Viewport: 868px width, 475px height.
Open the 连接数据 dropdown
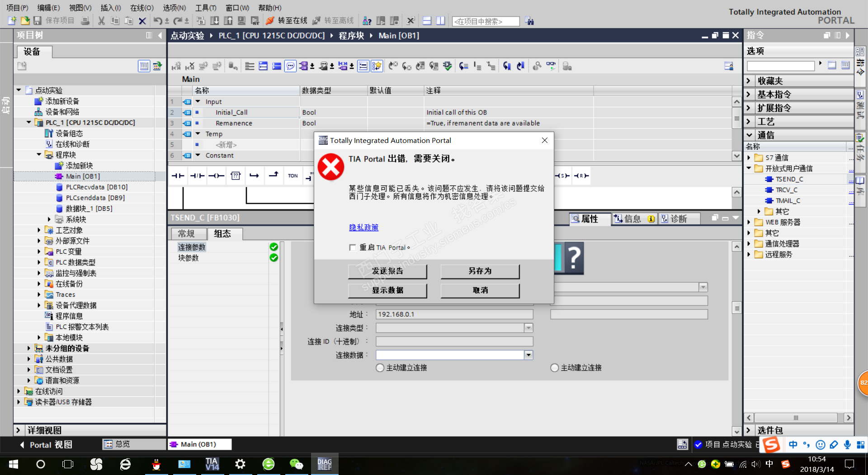(x=528, y=355)
